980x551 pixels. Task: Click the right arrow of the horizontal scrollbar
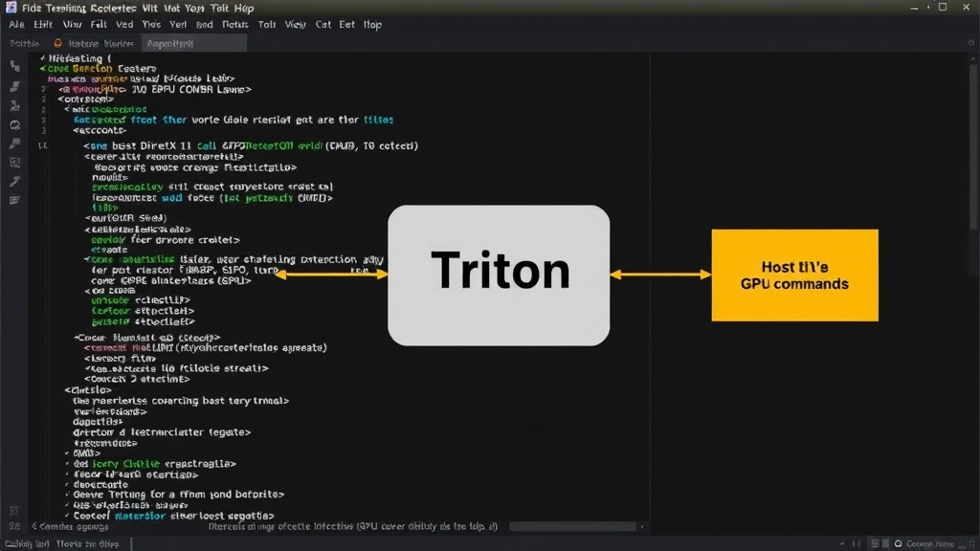(x=642, y=527)
